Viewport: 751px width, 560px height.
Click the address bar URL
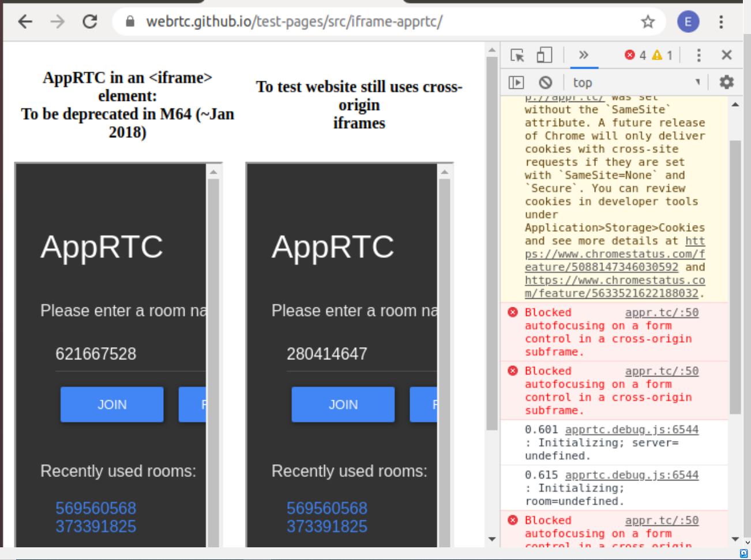[294, 22]
